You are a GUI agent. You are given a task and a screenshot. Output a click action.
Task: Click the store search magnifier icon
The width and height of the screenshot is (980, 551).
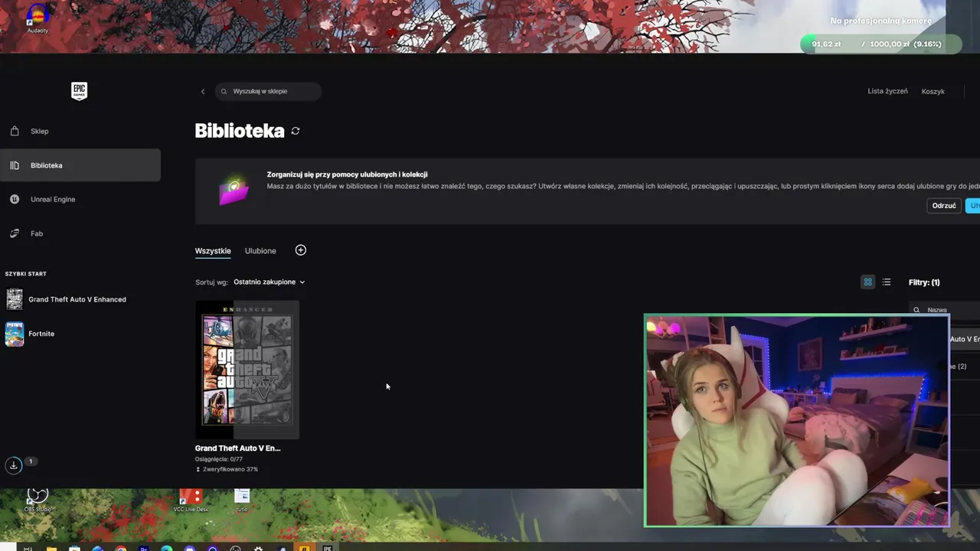(224, 91)
